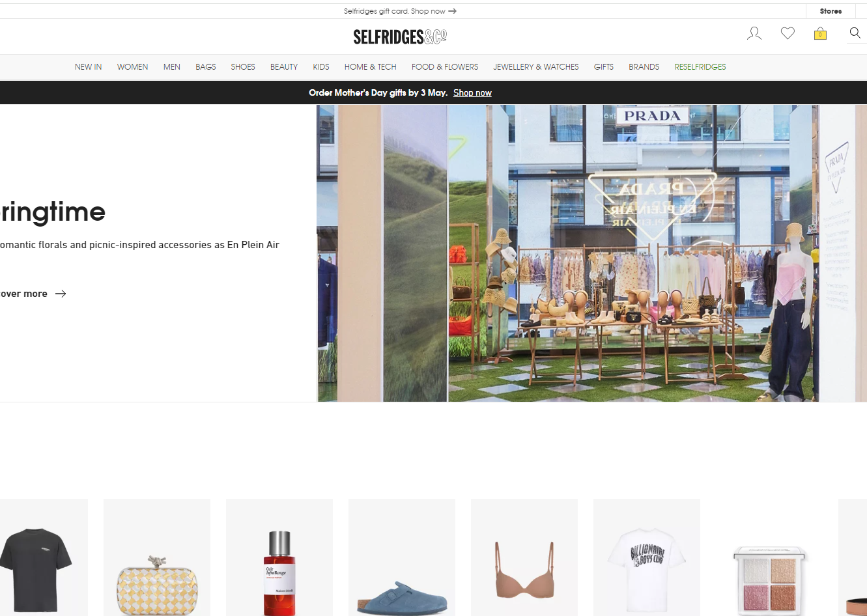This screenshot has width=867, height=616.
Task: Open the NEW IN menu
Action: (89, 67)
